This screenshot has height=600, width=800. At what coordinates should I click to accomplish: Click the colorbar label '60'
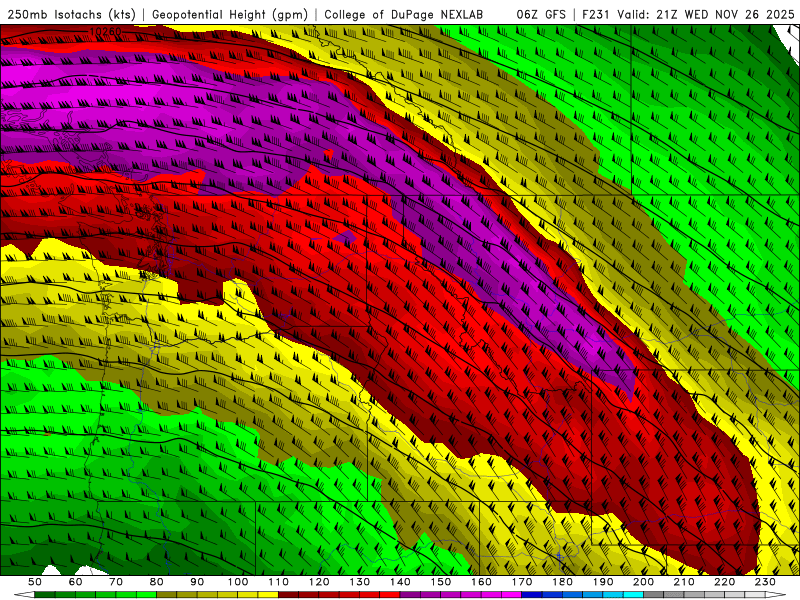pyautogui.click(x=76, y=582)
